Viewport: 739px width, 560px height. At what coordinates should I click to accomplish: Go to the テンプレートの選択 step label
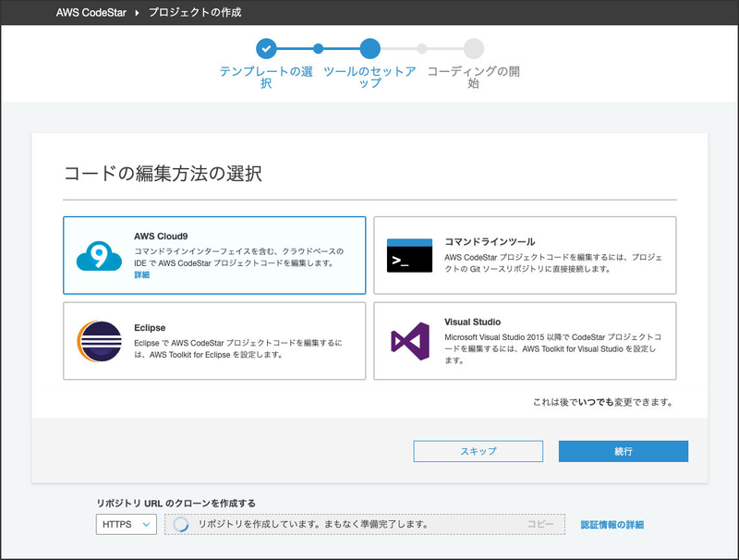click(266, 78)
